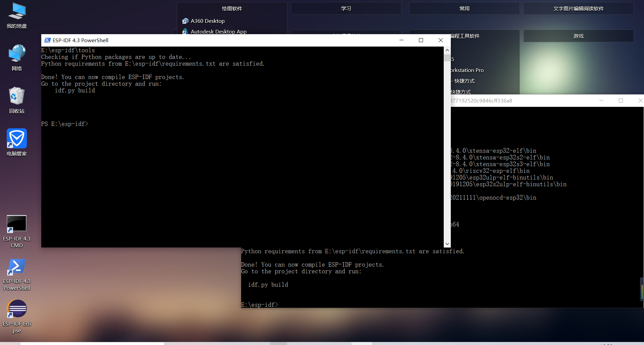Image resolution: width=644 pixels, height=345 pixels.
Task: Click the 'E:\esp-idf\tools' line in PowerShell
Action: tap(68, 50)
